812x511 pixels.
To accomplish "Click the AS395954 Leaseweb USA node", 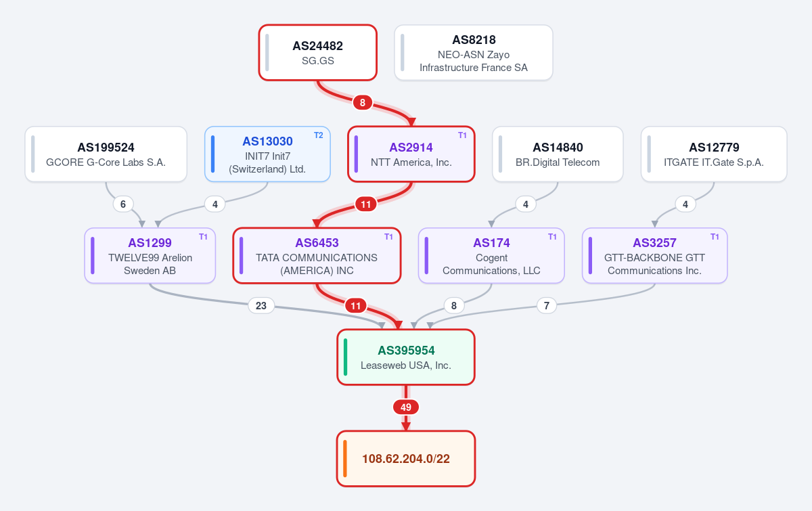I will pyautogui.click(x=406, y=357).
